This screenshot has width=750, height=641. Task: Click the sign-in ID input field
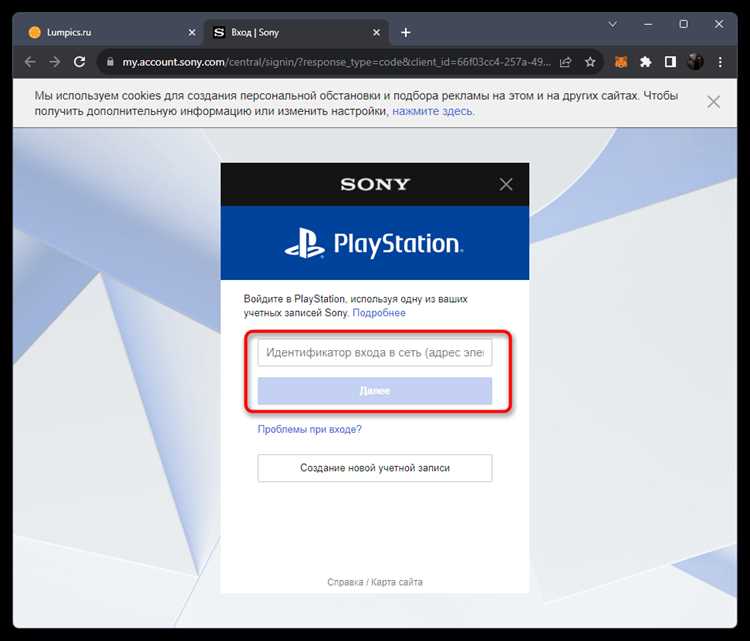point(375,353)
